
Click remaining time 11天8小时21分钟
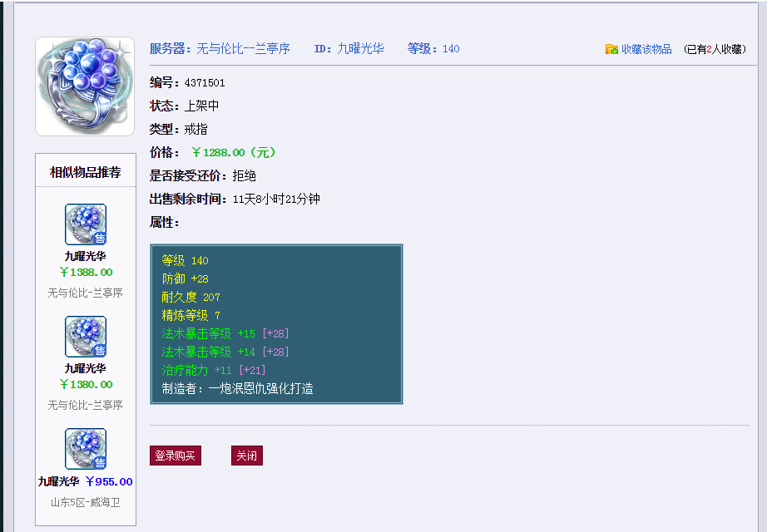pyautogui.click(x=276, y=199)
